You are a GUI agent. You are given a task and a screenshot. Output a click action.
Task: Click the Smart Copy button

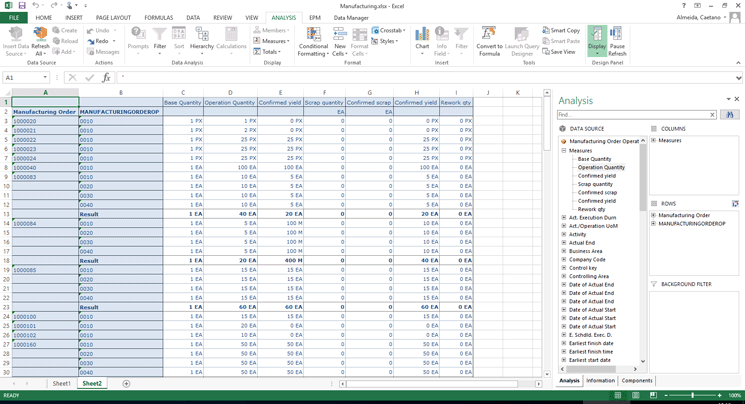(562, 30)
